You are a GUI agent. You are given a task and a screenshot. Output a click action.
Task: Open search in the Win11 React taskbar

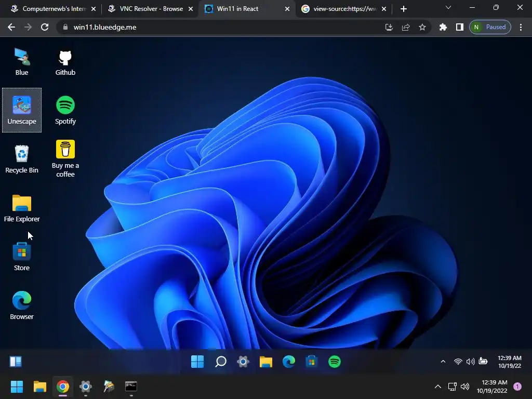click(220, 362)
